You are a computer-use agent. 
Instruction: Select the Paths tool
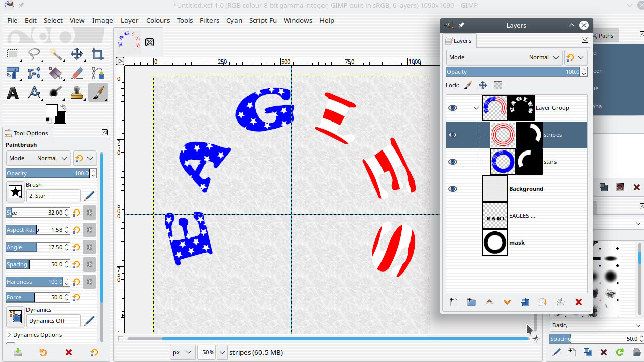(98, 73)
